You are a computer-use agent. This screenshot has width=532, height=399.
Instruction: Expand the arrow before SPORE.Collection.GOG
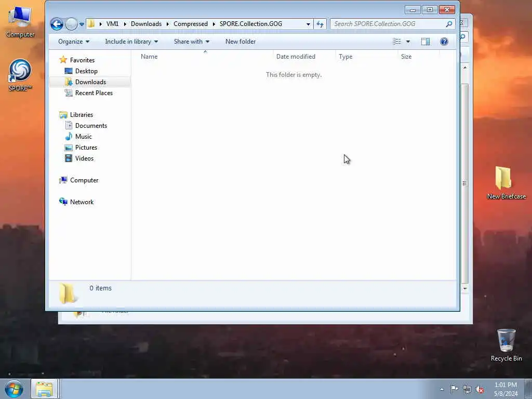coord(214,24)
